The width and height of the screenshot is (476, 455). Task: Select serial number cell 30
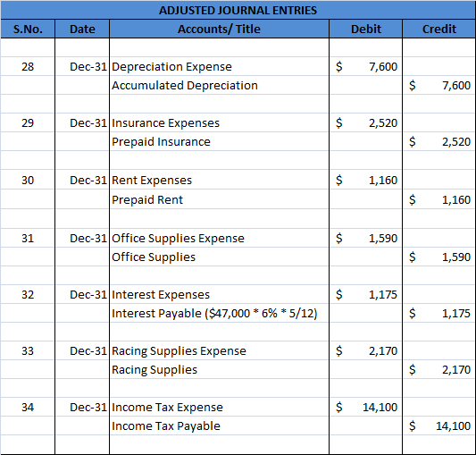coord(28,181)
